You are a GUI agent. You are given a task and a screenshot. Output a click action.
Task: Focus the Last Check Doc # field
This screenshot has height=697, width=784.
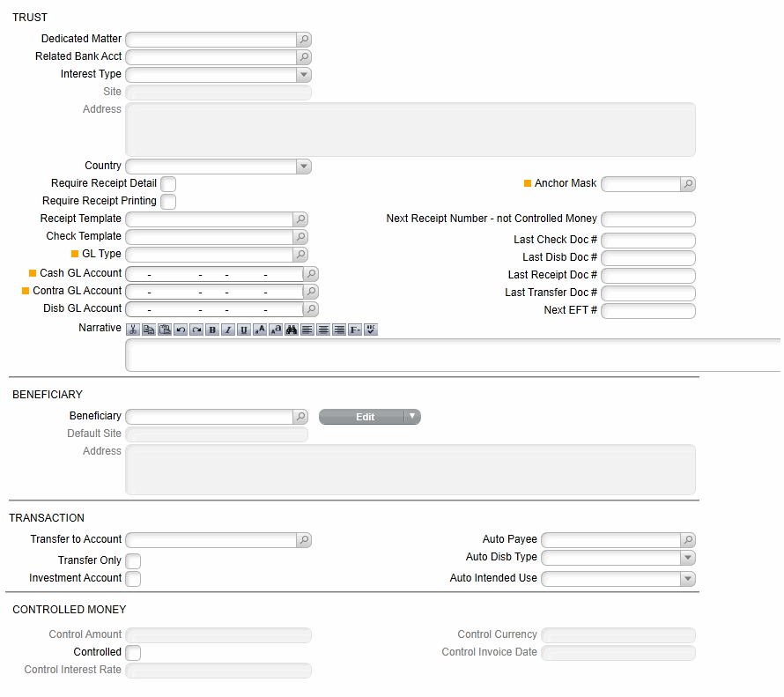point(648,240)
